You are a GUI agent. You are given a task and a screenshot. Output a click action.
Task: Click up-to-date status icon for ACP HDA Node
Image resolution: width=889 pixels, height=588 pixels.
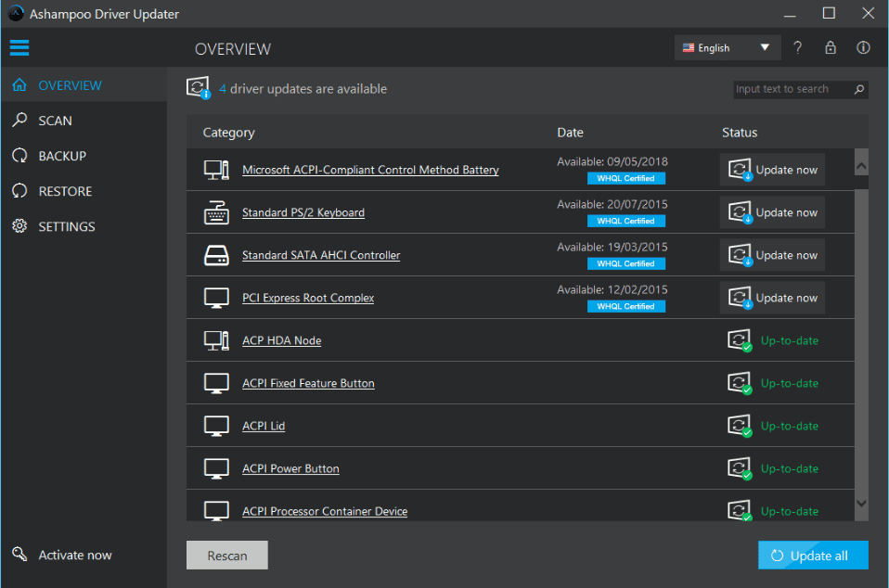pos(740,340)
